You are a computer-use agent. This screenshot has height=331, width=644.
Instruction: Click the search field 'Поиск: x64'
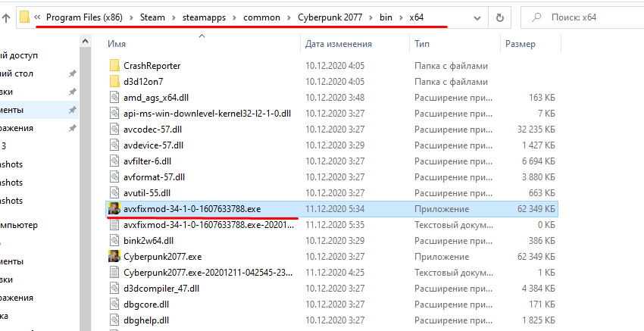582,17
